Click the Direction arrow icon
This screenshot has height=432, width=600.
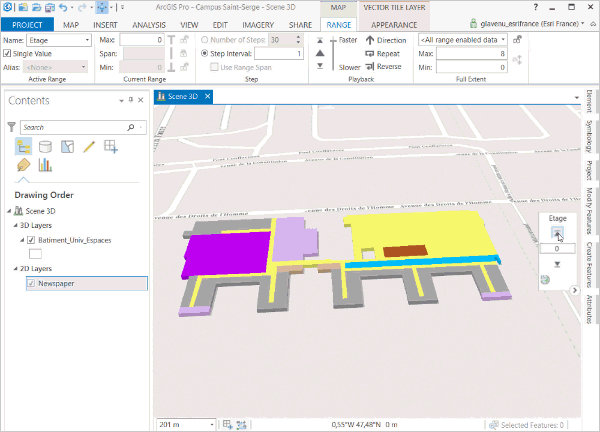(x=370, y=40)
